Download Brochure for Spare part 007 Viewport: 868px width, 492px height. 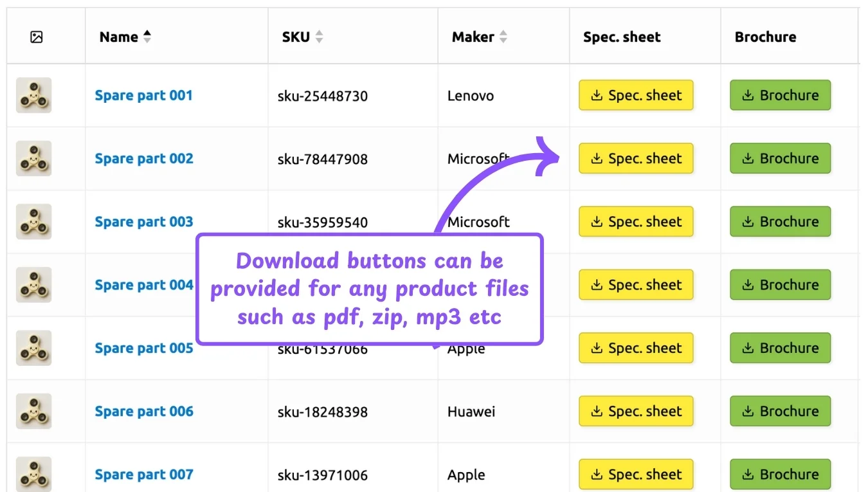coord(781,474)
